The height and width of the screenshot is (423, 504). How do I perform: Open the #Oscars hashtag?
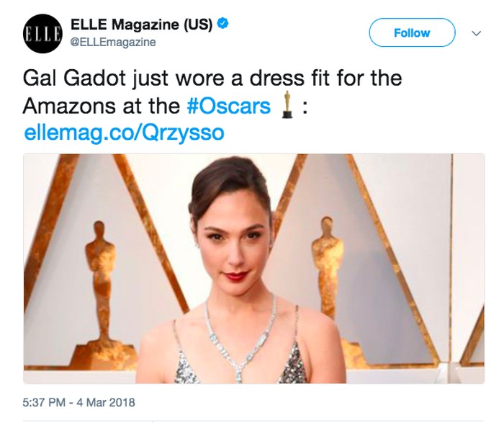(x=228, y=106)
